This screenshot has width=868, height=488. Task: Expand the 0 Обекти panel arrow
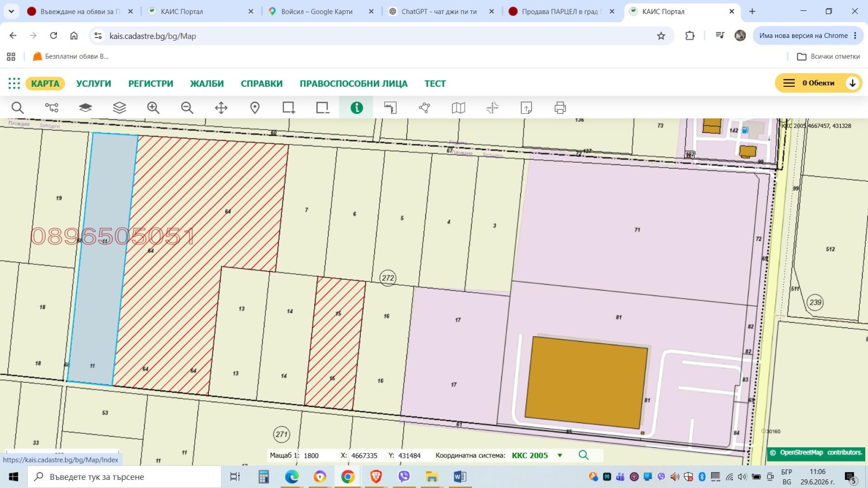coord(852,83)
